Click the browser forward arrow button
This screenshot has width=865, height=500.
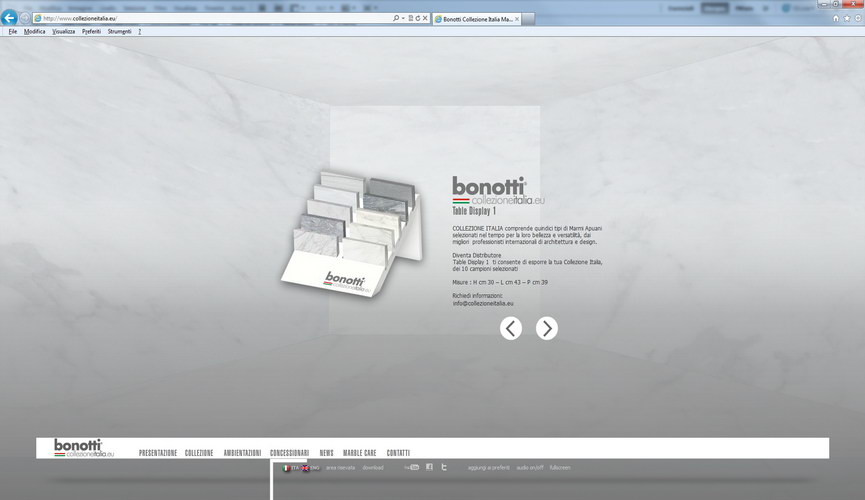(x=24, y=18)
